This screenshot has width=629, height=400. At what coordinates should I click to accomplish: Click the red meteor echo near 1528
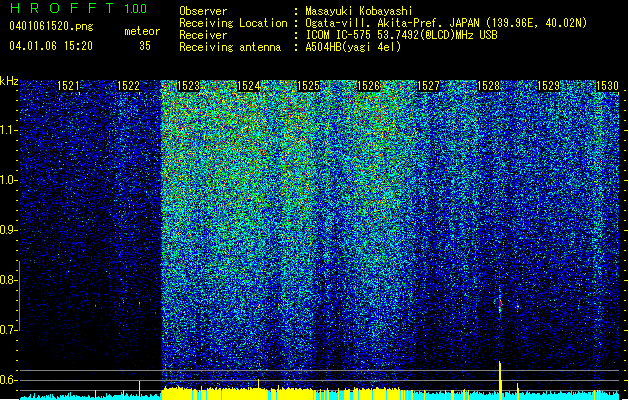pos(500,303)
